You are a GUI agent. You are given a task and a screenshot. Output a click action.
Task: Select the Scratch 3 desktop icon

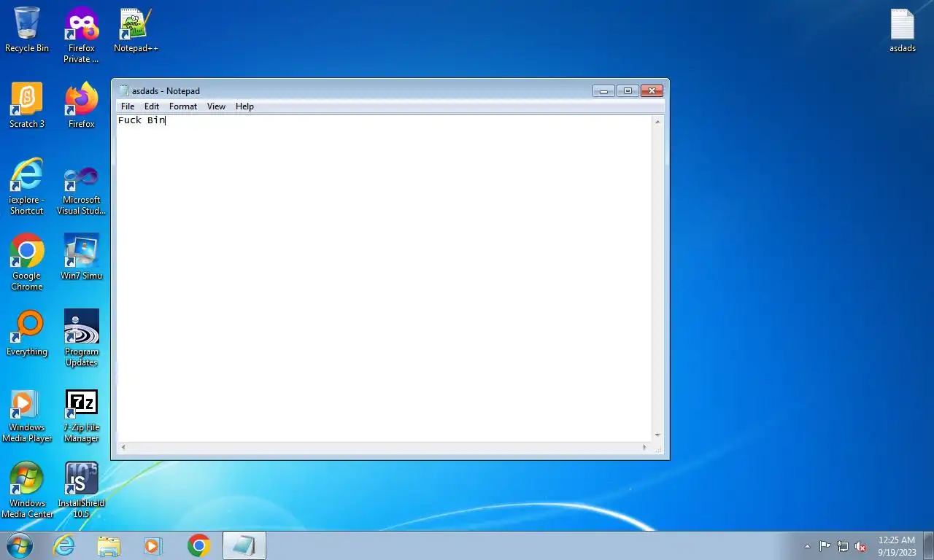pos(27,106)
